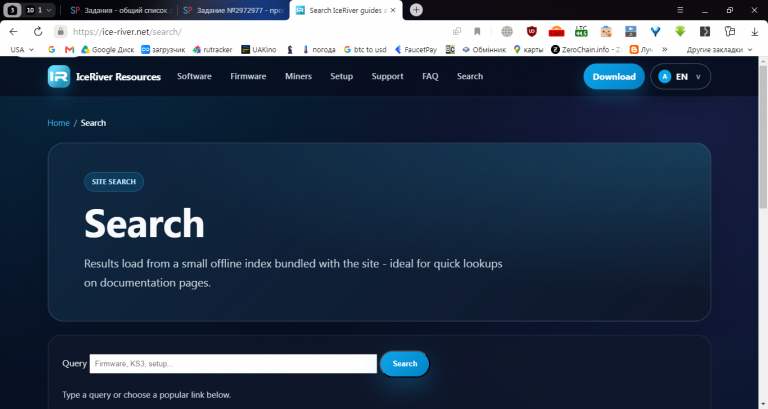Screen dimensions: 768x409
Task: Open the dark arrow sidebar extension icon
Action: pyautogui.click(x=705, y=32)
